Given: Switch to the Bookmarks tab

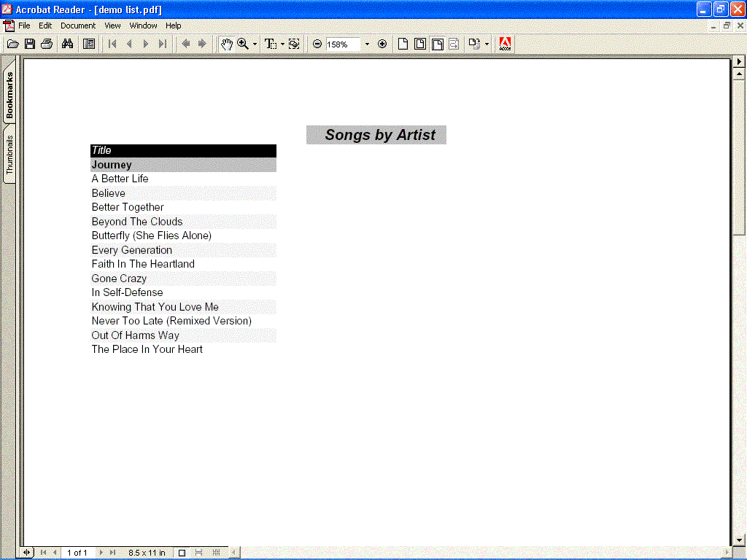Looking at the screenshot, I should click(x=9, y=96).
